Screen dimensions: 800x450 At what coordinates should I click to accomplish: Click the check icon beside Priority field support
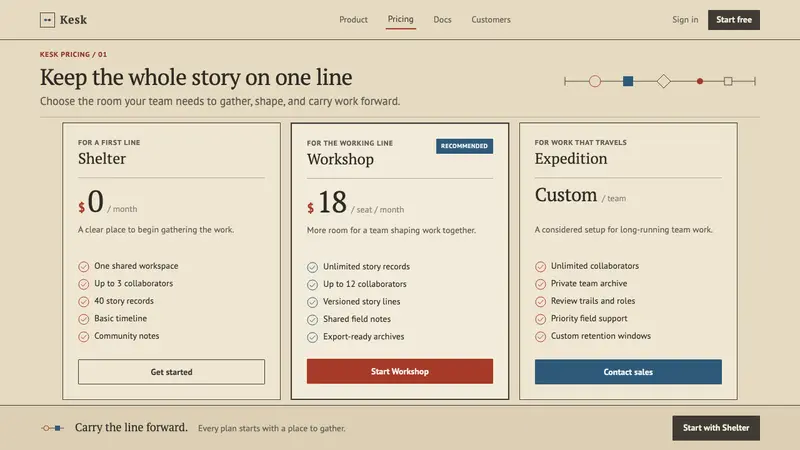pyautogui.click(x=540, y=319)
